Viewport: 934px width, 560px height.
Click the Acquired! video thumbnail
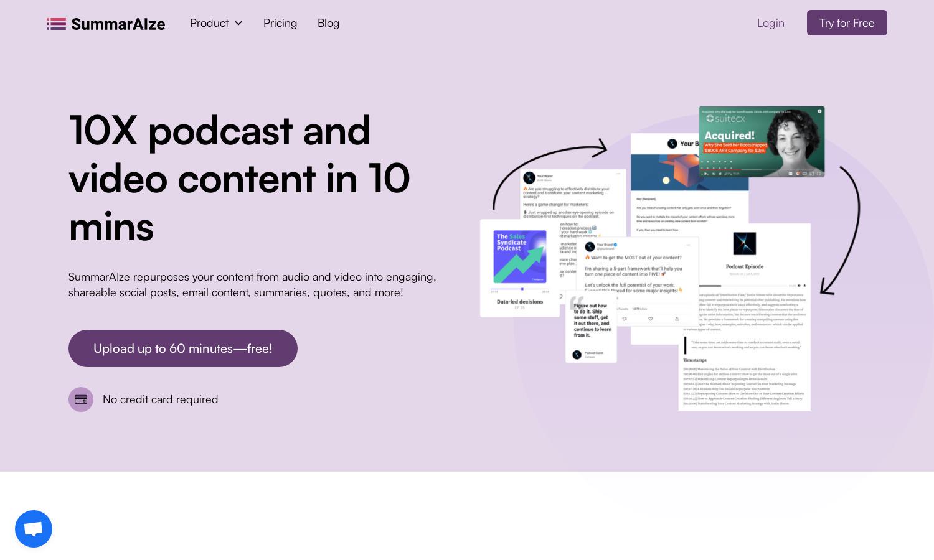click(x=762, y=142)
